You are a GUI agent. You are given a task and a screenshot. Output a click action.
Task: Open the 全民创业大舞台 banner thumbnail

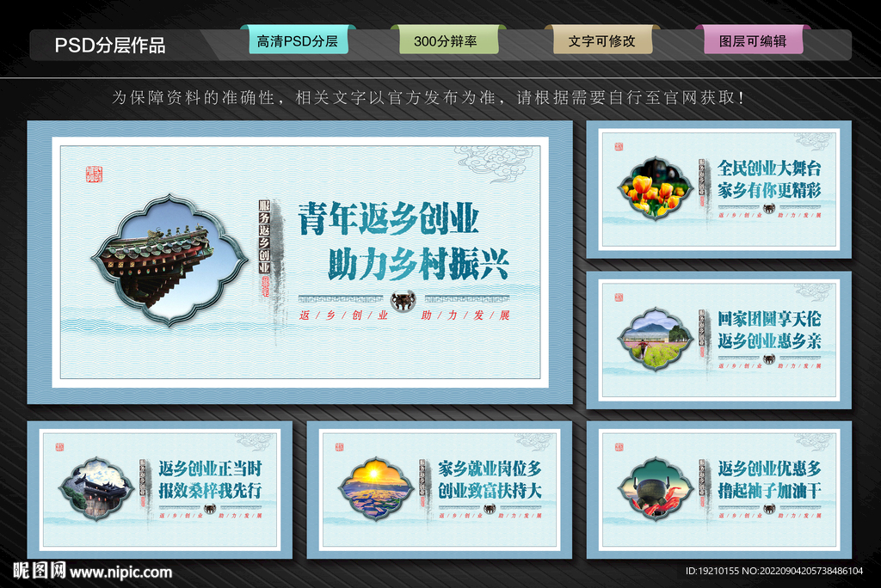coord(718,189)
